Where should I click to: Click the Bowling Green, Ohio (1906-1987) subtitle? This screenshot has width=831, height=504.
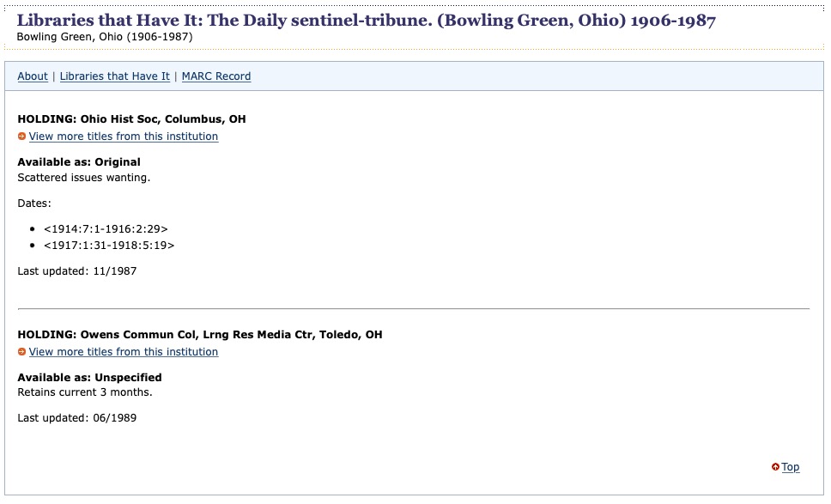[104, 37]
